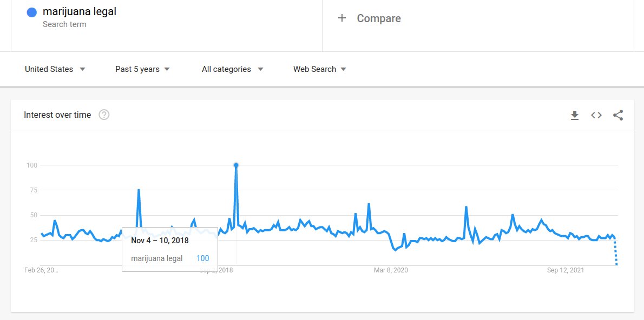Open the United States region dropdown
644x320 pixels.
[55, 69]
